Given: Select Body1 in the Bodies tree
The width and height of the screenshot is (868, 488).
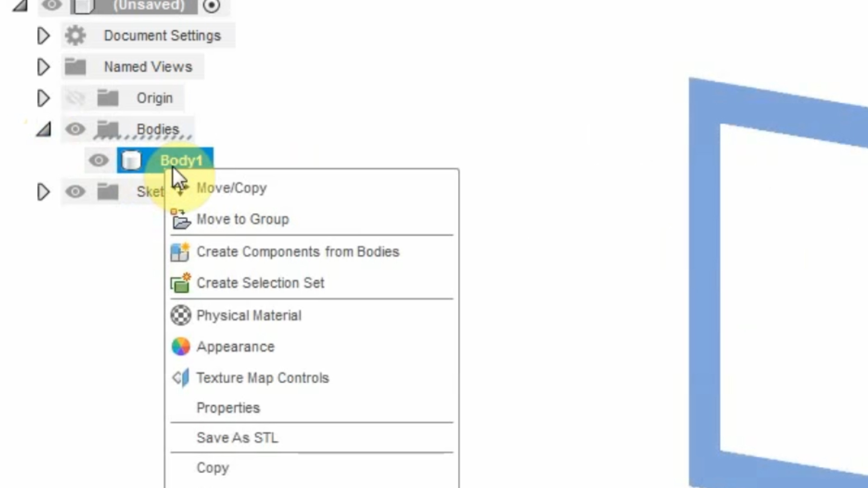Looking at the screenshot, I should coord(181,160).
